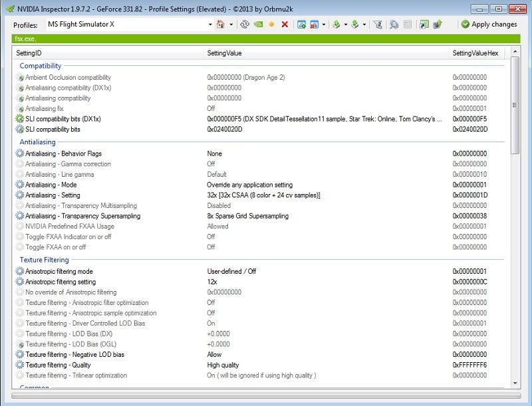Click the magnifier scan icon in toolbar

[394, 25]
